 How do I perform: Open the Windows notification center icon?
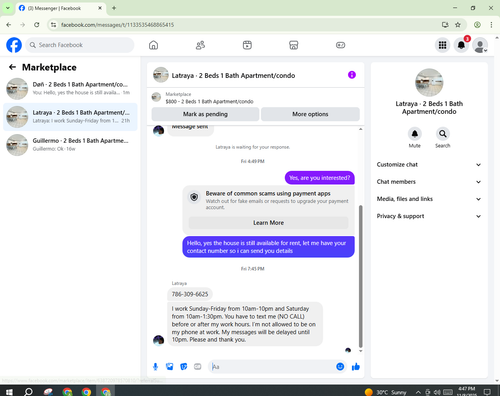[487, 392]
